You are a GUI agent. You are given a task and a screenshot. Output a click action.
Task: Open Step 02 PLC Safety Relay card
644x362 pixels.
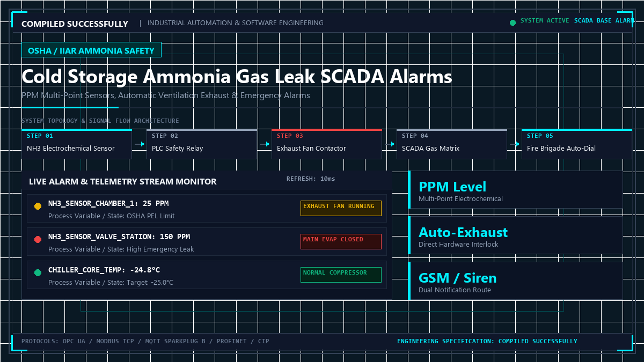pyautogui.click(x=202, y=144)
